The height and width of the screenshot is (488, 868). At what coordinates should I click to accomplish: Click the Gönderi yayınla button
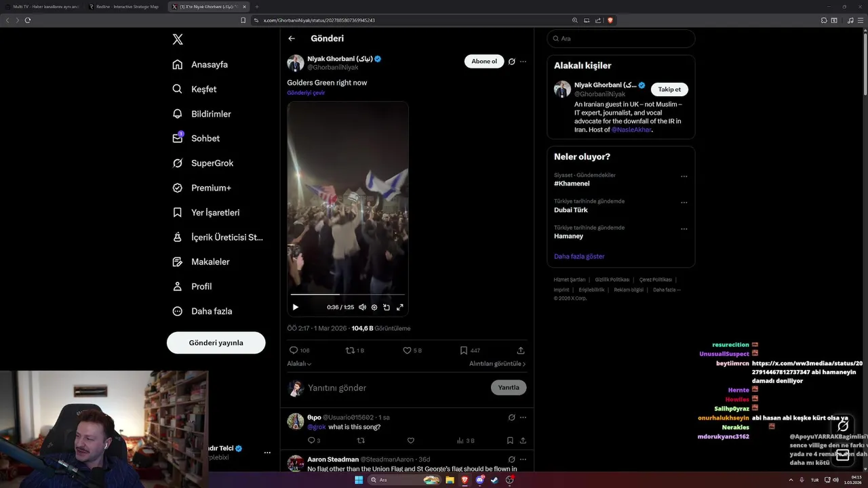click(x=216, y=342)
